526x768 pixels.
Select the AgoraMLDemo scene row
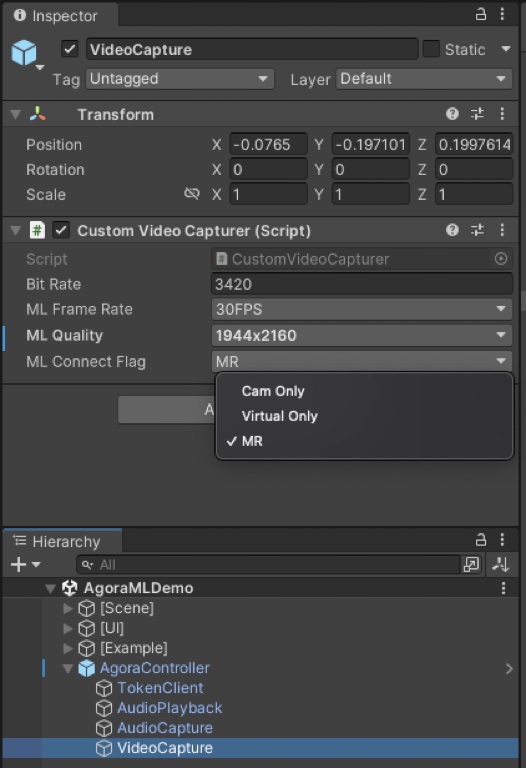pos(261,588)
